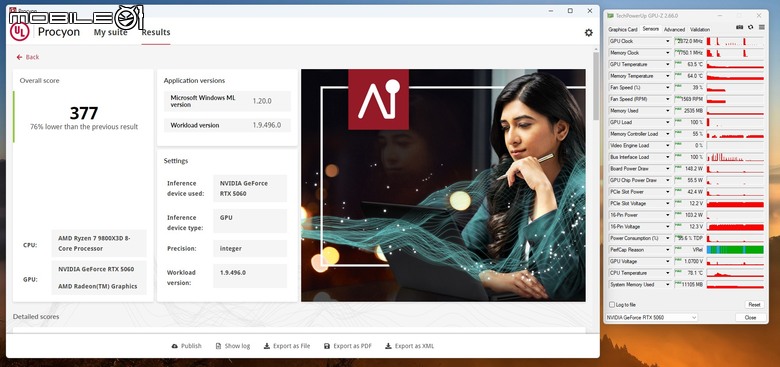Open the GPU selector dropdown in GPU-Z
Image resolution: width=780 pixels, height=367 pixels.
coord(651,317)
